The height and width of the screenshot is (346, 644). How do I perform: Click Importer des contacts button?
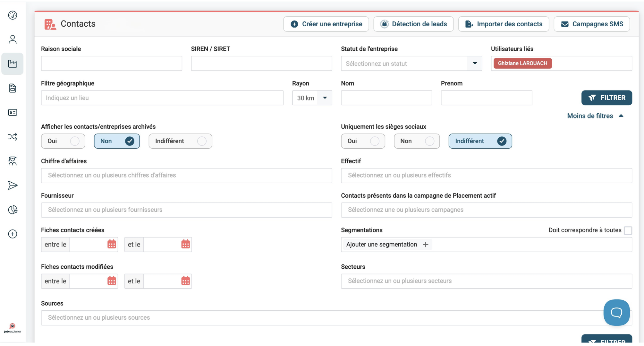(504, 24)
